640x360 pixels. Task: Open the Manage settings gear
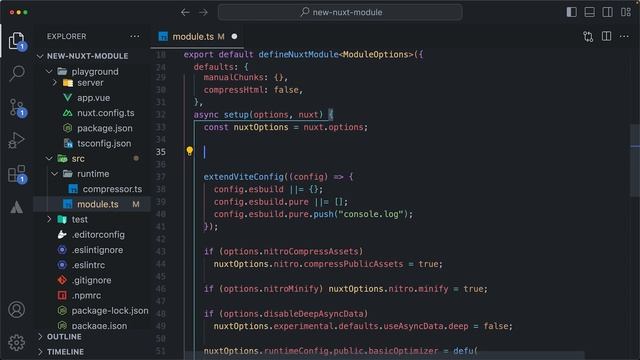click(x=17, y=343)
